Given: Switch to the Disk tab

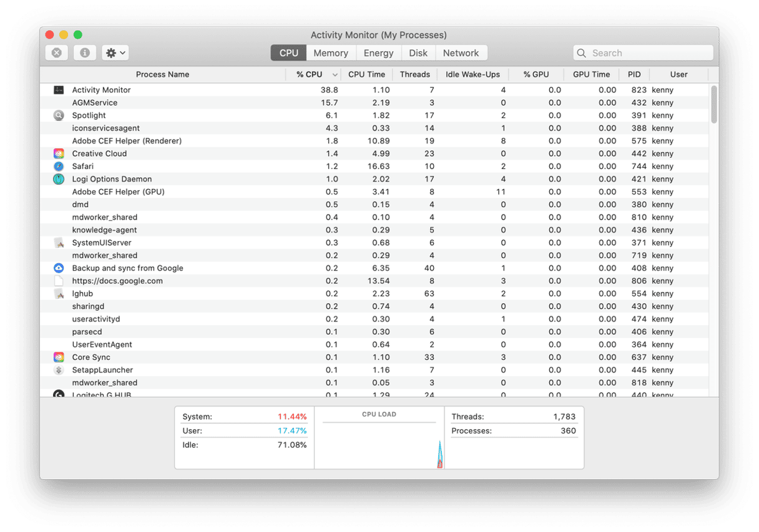Looking at the screenshot, I should 418,53.
